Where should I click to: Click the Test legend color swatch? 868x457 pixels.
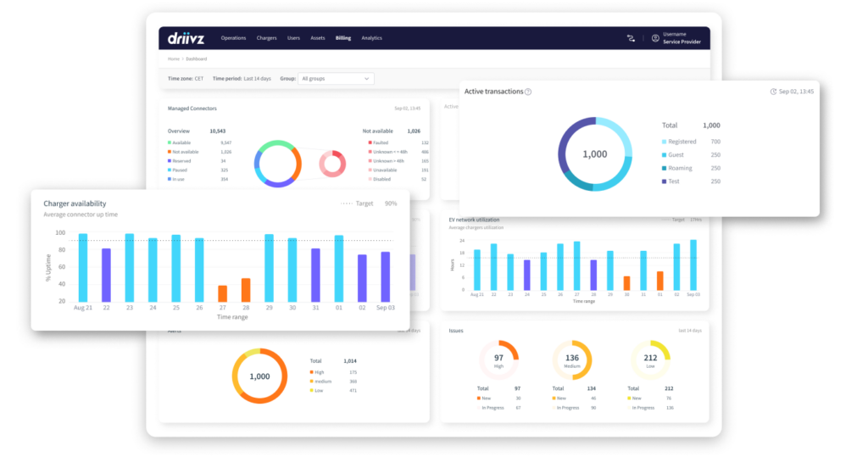click(x=664, y=181)
